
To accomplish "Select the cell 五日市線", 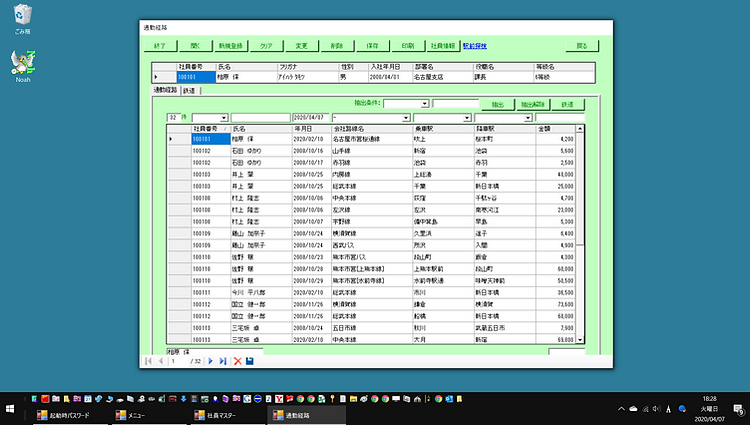I will pos(372,328).
